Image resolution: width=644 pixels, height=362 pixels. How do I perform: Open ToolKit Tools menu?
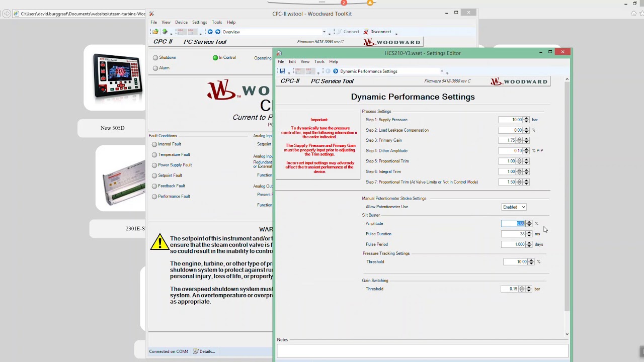pyautogui.click(x=217, y=22)
